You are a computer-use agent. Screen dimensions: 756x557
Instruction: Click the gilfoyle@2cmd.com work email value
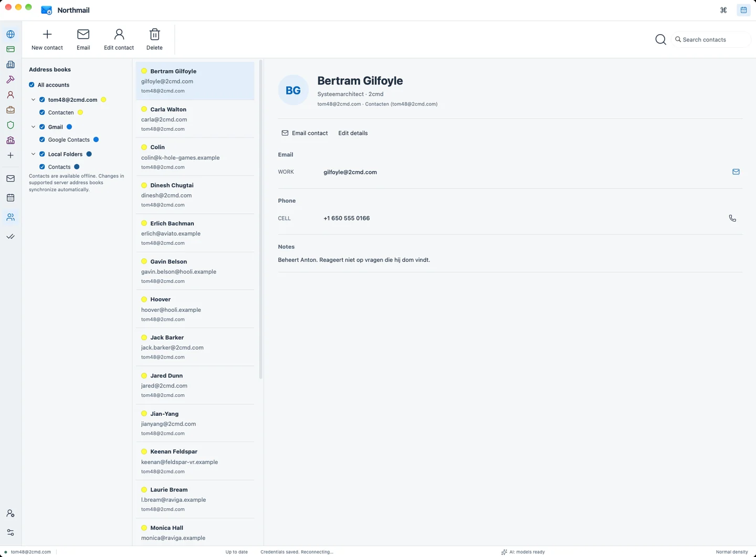pyautogui.click(x=350, y=172)
